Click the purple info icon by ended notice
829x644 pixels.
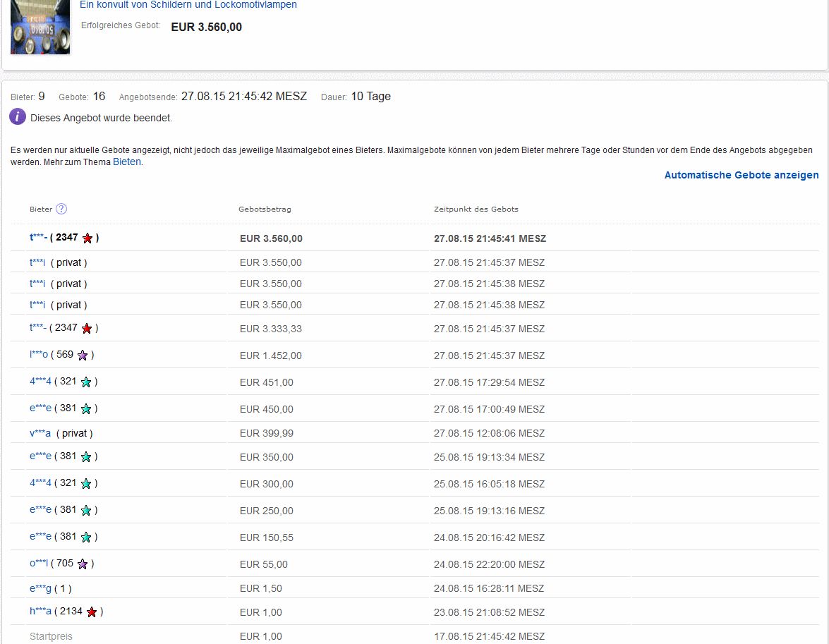coord(18,118)
